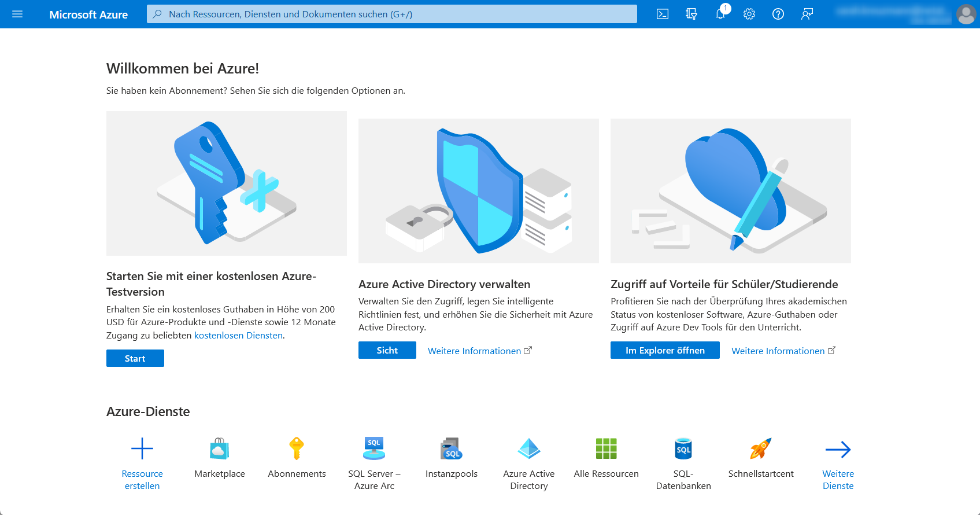This screenshot has width=980, height=515.
Task: Click the Sicht button
Action: tap(387, 350)
